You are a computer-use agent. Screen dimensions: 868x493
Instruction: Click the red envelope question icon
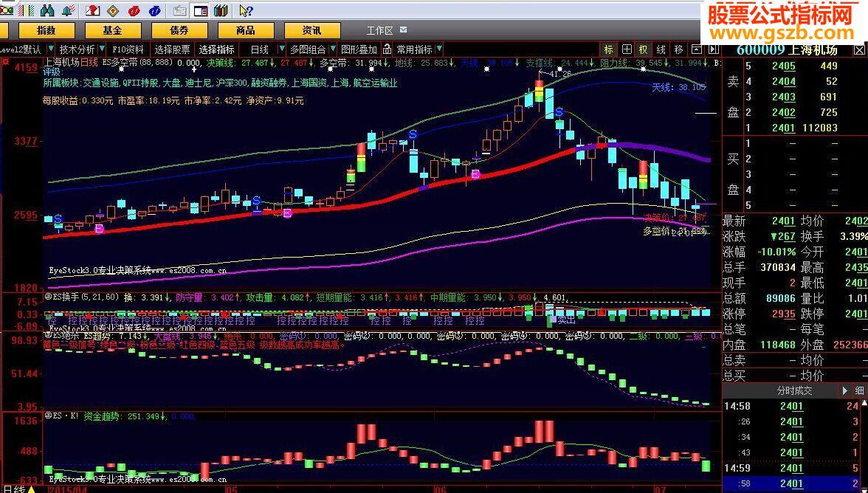pos(93,10)
